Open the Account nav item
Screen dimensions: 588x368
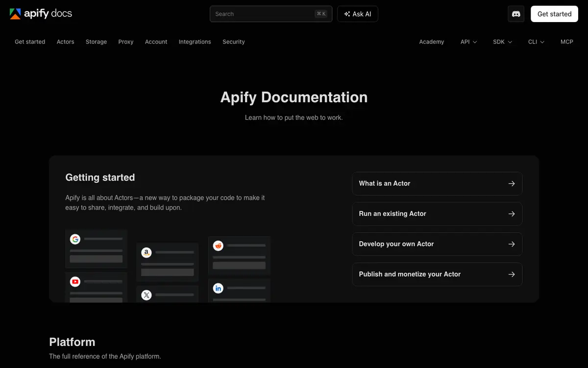(x=156, y=42)
